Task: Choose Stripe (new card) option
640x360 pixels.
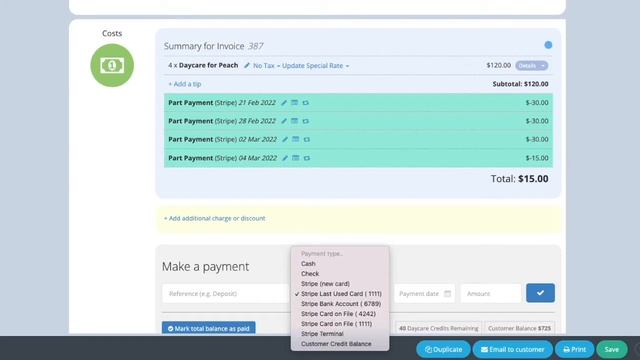Action: point(325,284)
